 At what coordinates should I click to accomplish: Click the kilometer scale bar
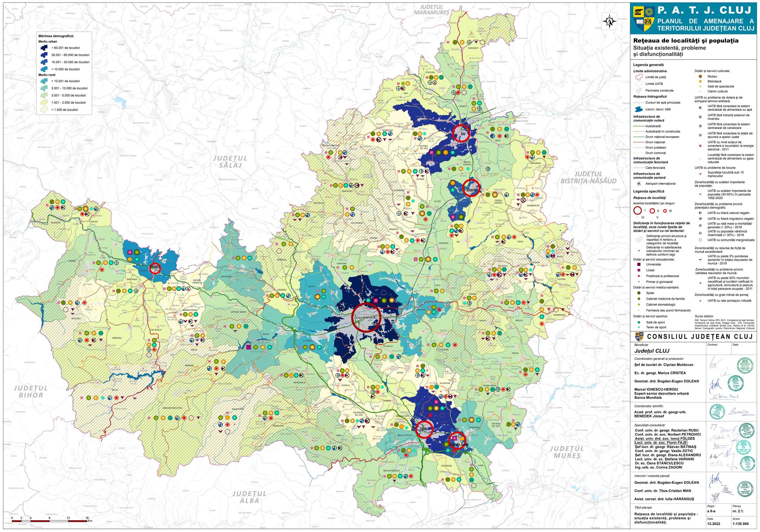(x=50, y=521)
